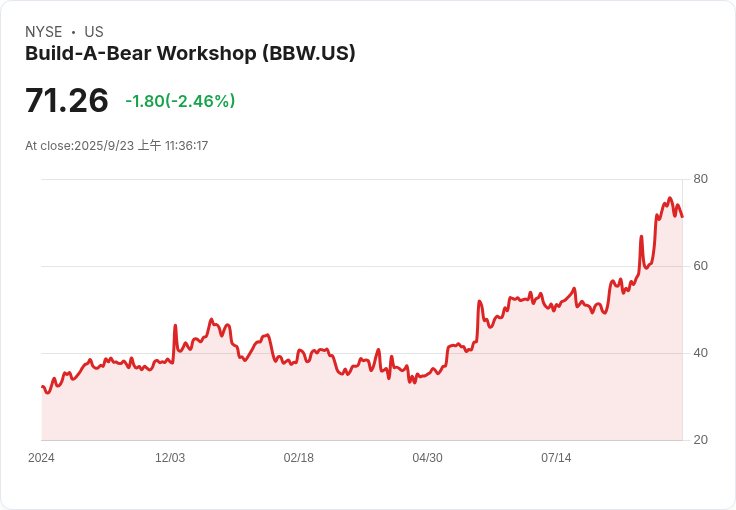Screen dimensions: 736x510
Task: Click the US market label
Action: [94, 32]
